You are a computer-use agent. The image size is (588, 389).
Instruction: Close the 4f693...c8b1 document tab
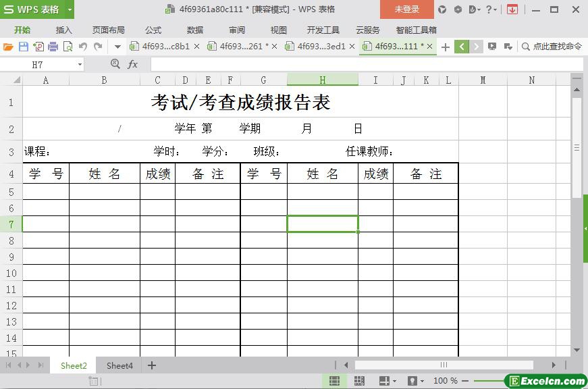tap(196, 47)
